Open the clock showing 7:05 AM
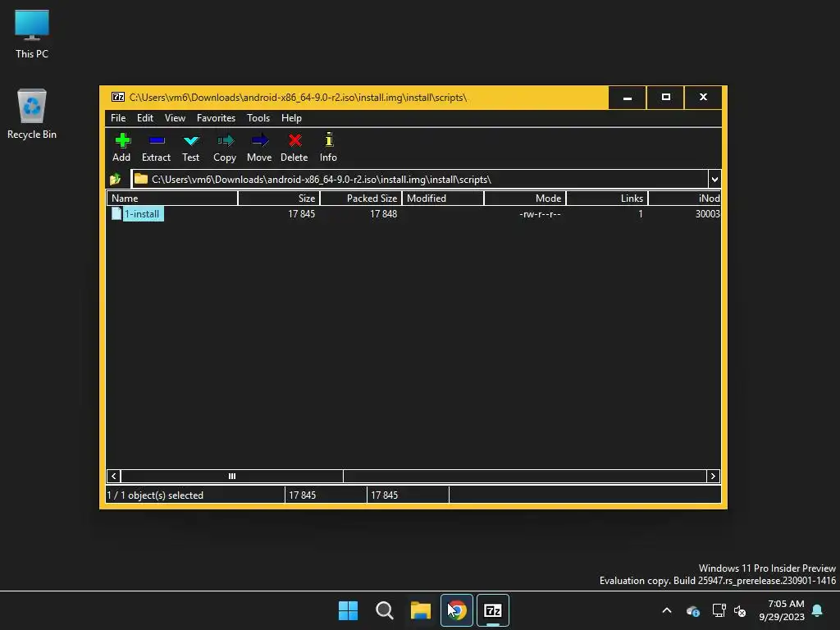 [782, 610]
